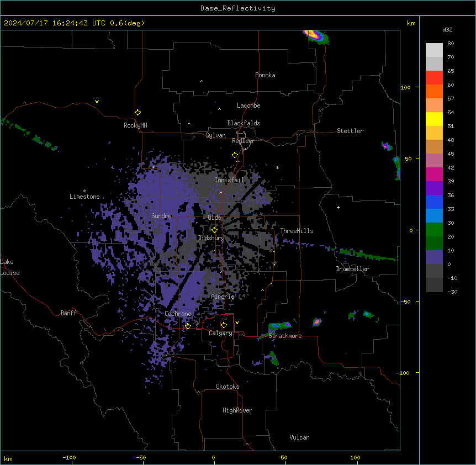Select the yellow diamond marker between Olds and Didsbury

(x=214, y=230)
